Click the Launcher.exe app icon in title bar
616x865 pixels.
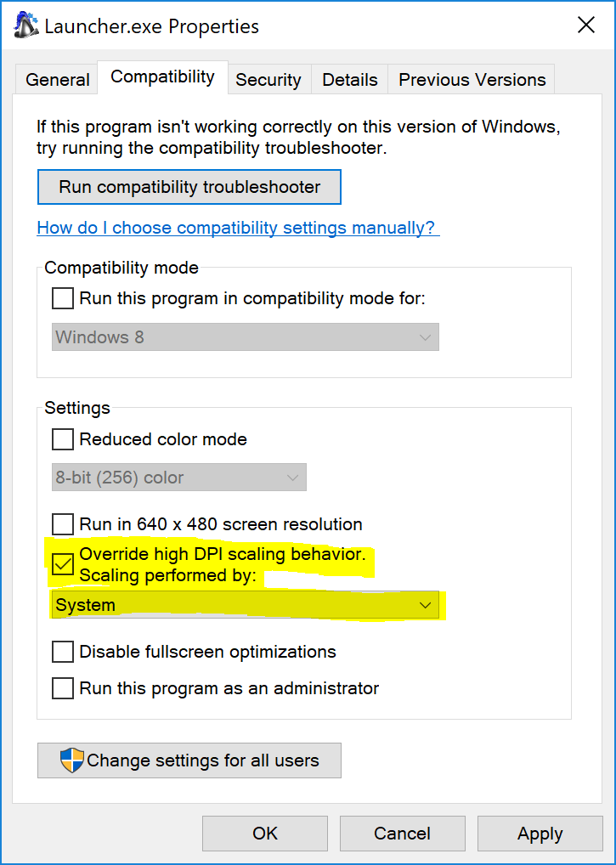point(25,25)
